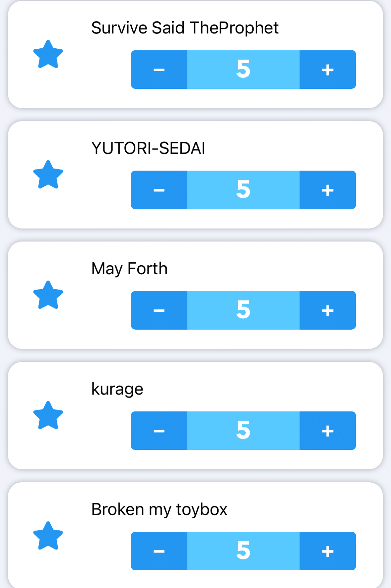Decrement kurage rating with minus button
Viewport: 391px width, 588px height.
pyautogui.click(x=159, y=431)
